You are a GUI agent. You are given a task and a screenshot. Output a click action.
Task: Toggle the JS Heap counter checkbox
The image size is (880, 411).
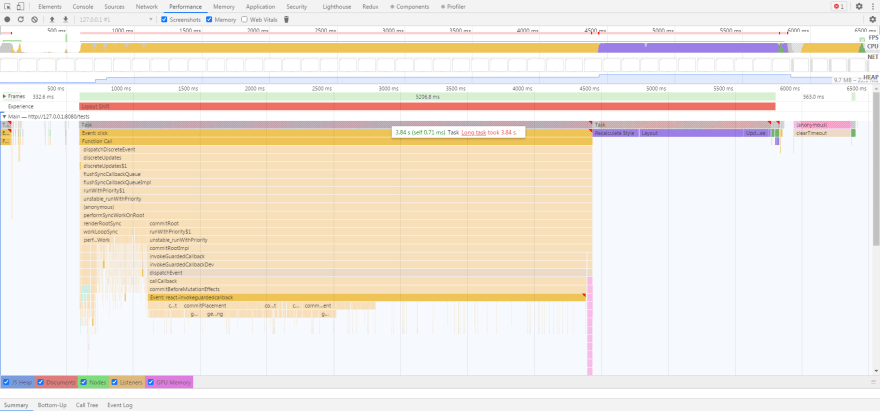6,382
